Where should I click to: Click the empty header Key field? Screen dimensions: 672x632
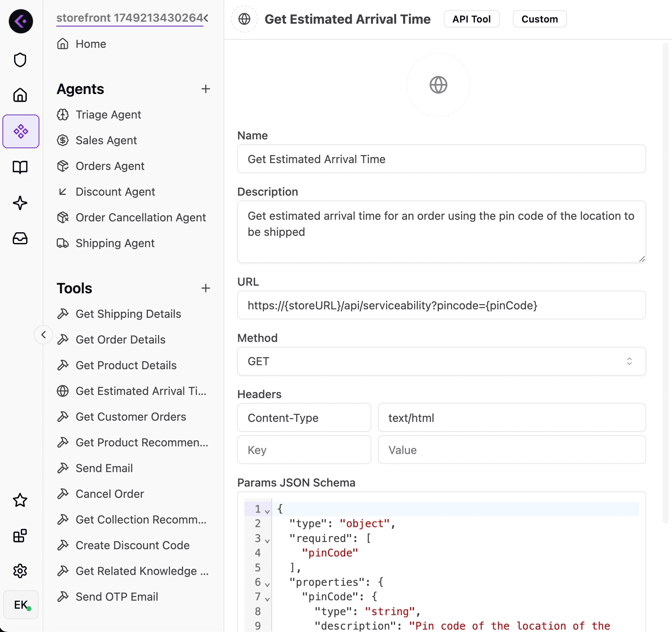[304, 450]
